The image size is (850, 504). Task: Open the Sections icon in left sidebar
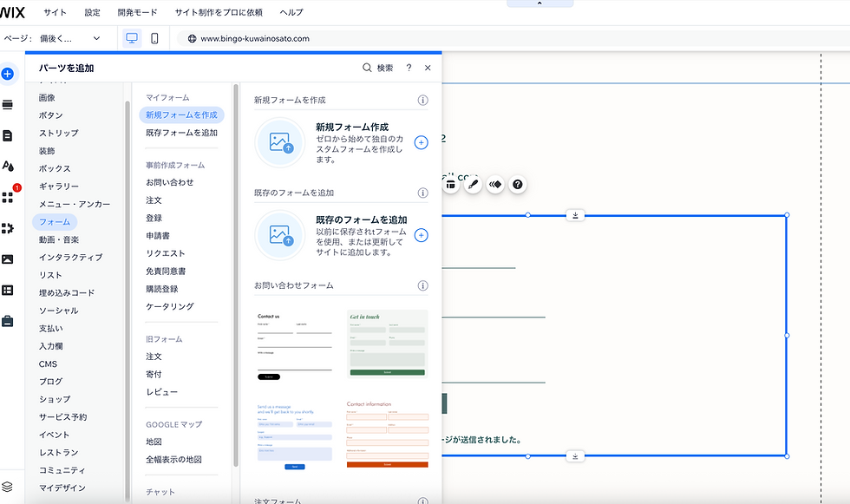pyautogui.click(x=8, y=105)
